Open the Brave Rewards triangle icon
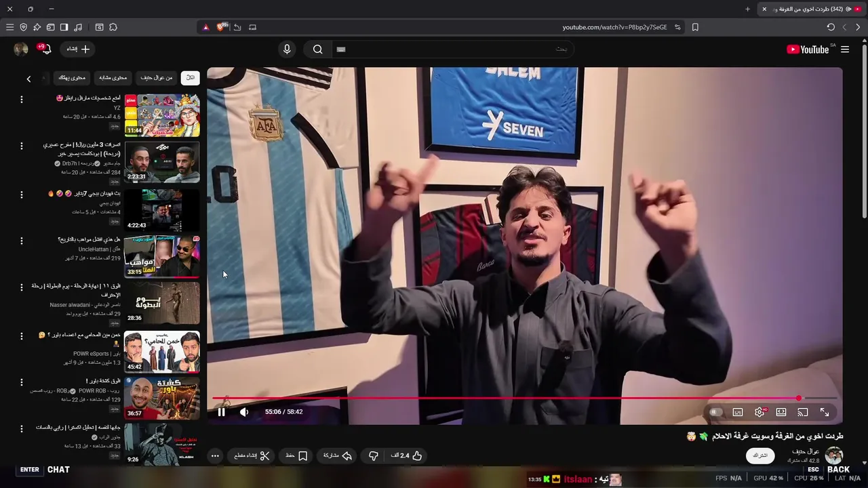The image size is (868, 488). 206,27
